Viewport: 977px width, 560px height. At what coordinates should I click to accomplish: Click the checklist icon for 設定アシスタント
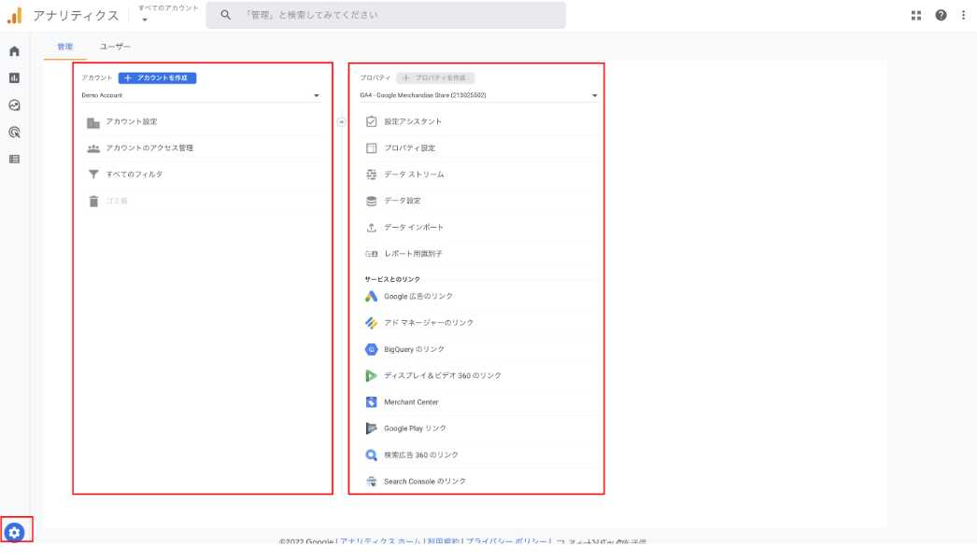[x=372, y=121]
